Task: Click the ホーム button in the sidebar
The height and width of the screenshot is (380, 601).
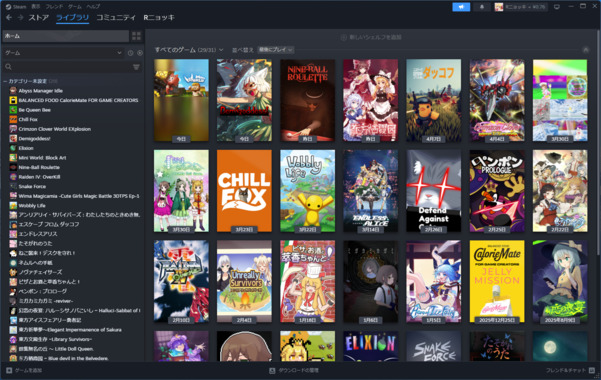Action: point(66,36)
